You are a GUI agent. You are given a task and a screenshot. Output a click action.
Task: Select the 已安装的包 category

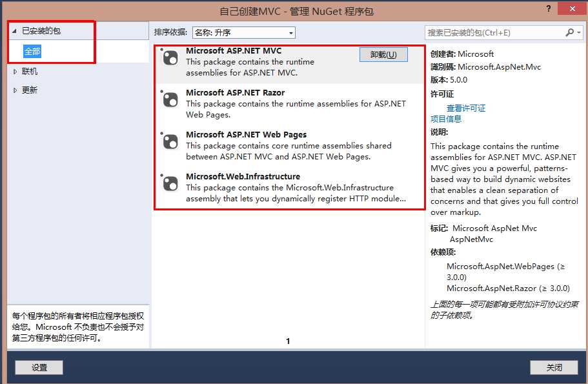pos(41,31)
